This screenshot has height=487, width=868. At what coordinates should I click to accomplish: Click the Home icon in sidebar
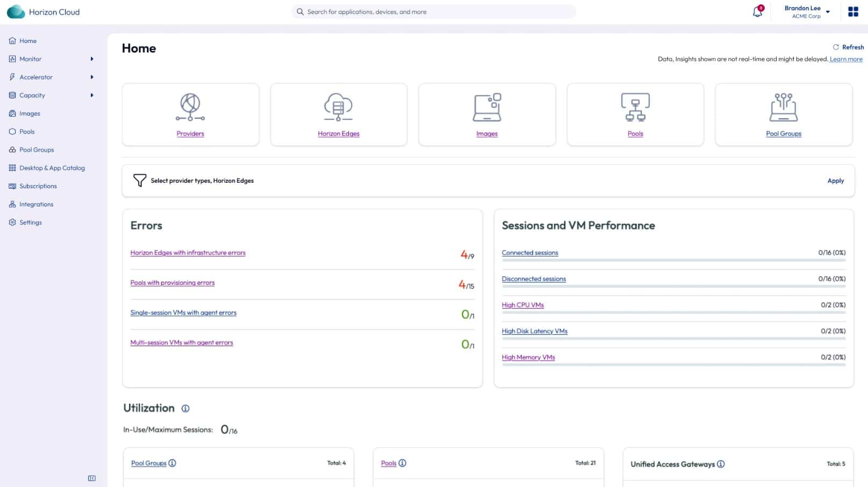coord(12,41)
